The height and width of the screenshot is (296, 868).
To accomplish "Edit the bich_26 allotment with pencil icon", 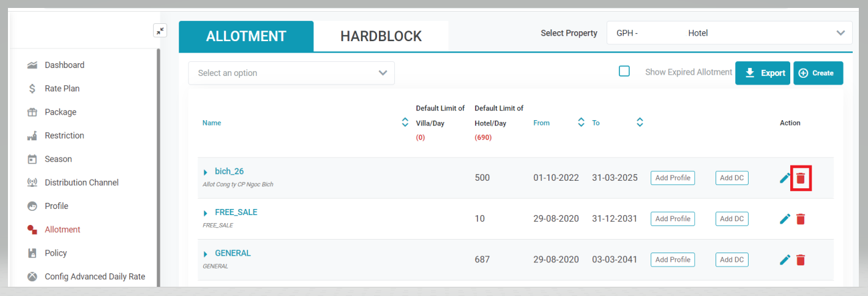I will tap(785, 178).
